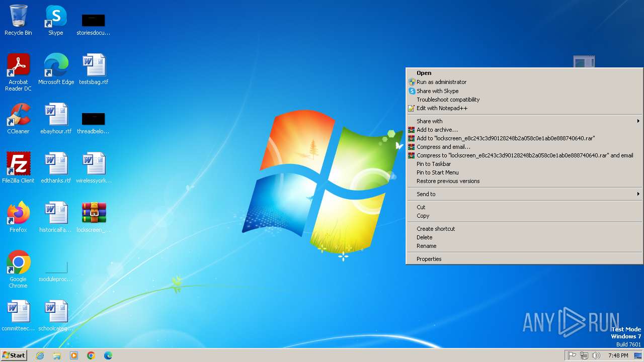Expand the Share with submenu
This screenshot has width=644, height=362.
click(x=524, y=121)
